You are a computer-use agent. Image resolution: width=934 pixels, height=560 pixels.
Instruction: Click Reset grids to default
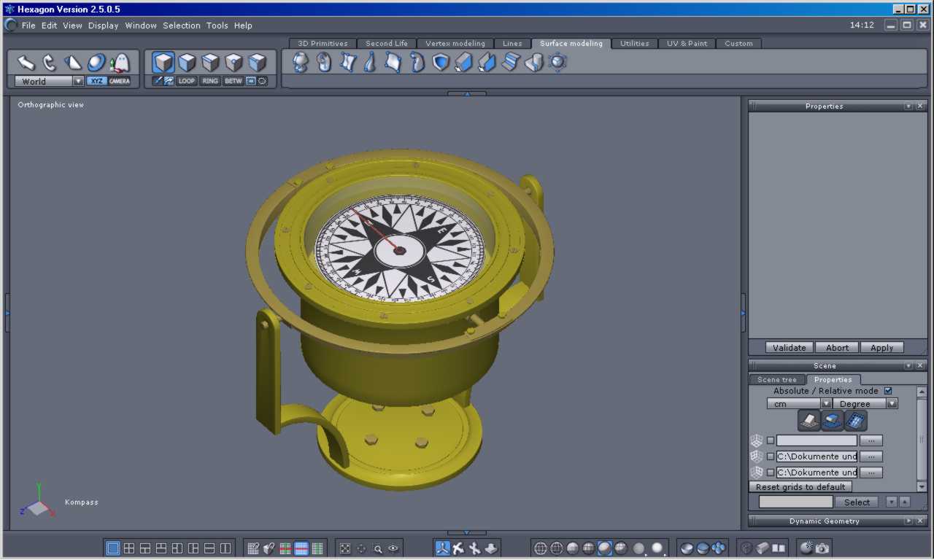[800, 487]
